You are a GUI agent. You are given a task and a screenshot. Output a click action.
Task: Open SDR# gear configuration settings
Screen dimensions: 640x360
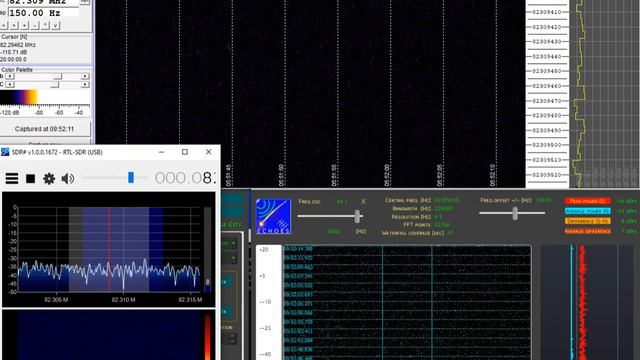49,178
